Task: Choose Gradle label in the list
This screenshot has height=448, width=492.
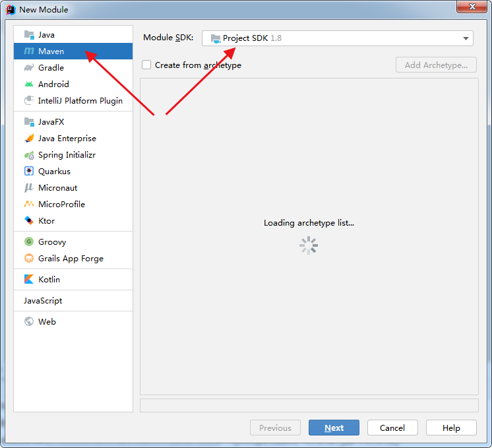Action: point(51,67)
